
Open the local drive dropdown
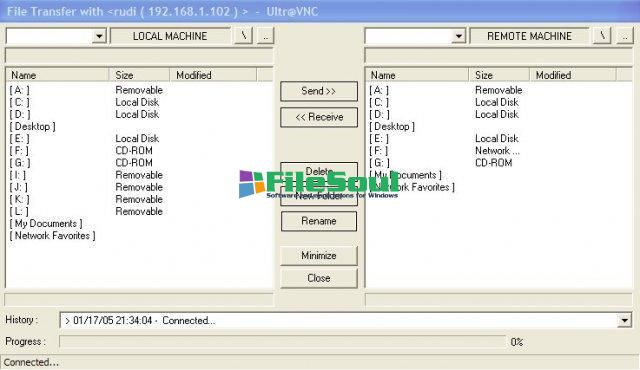coord(99,36)
